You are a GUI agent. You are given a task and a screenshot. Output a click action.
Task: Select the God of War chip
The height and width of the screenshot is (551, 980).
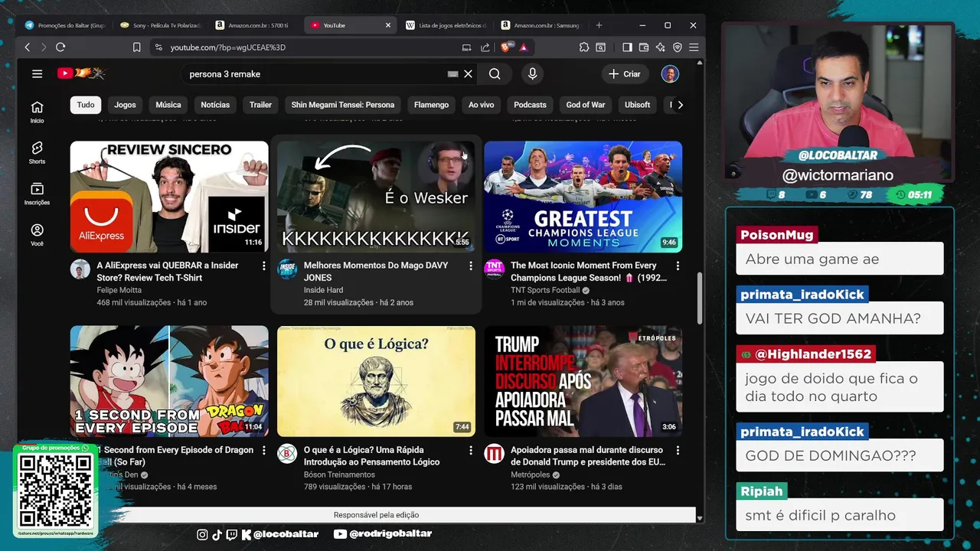[x=586, y=105]
